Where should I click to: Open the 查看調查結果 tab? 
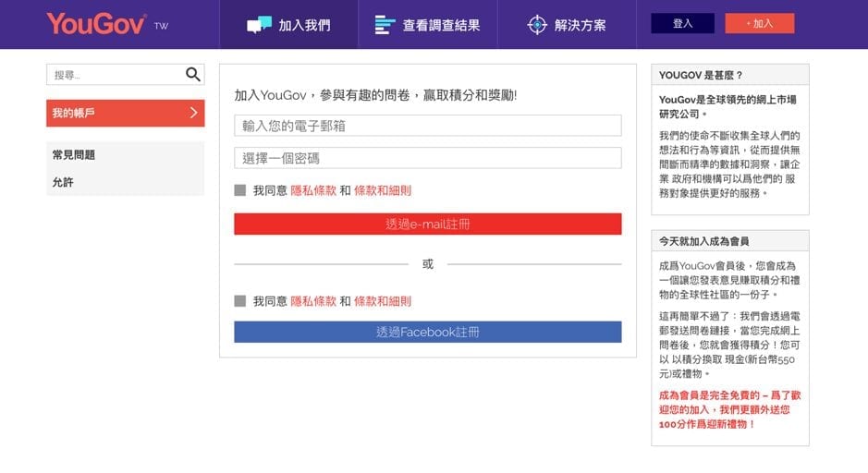tap(427, 25)
